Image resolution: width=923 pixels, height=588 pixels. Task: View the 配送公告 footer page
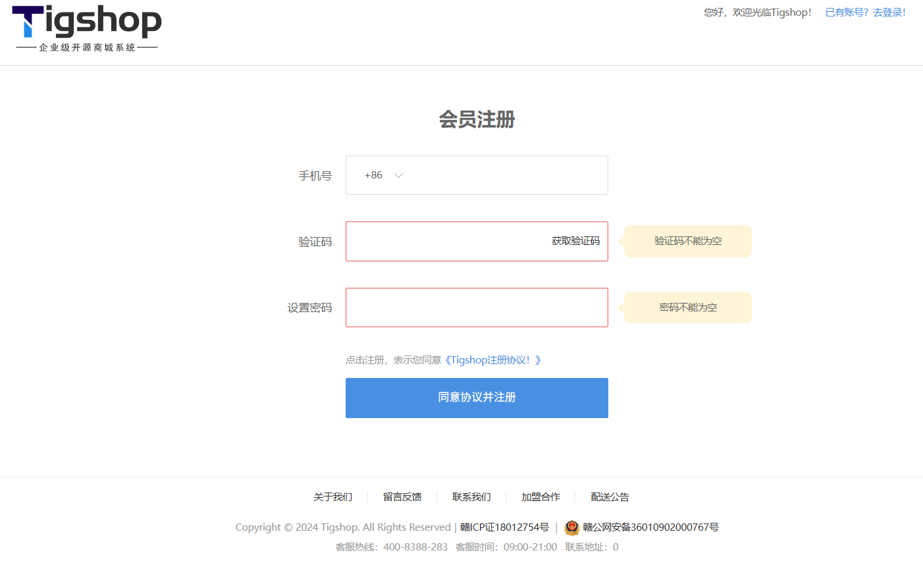[x=610, y=497]
